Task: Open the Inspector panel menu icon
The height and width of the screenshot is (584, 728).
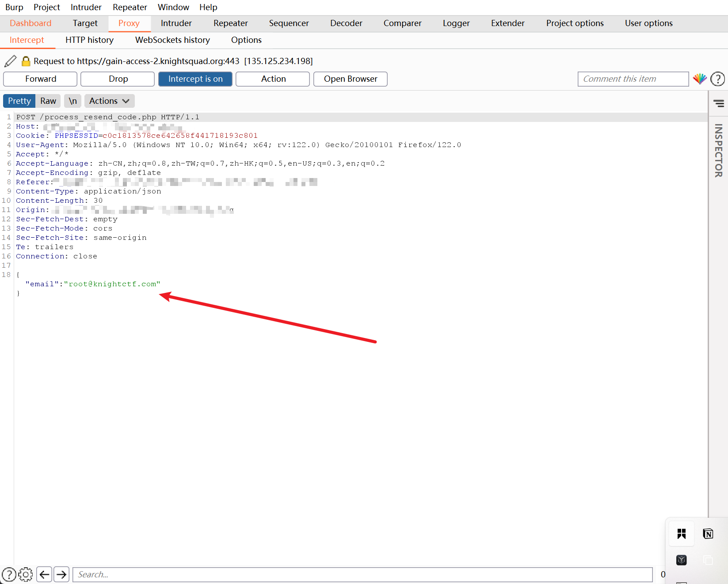Action: (719, 103)
